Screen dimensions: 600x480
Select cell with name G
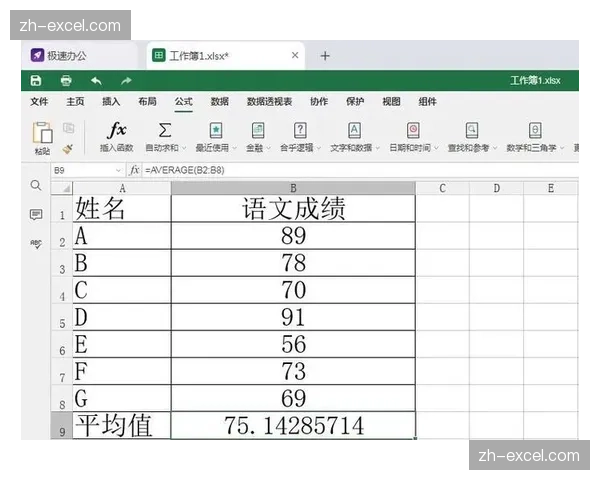pos(122,398)
